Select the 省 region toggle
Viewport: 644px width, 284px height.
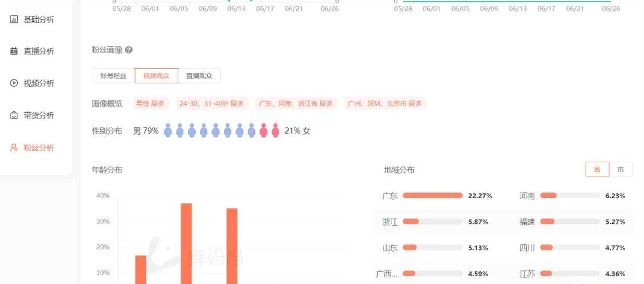(597, 170)
